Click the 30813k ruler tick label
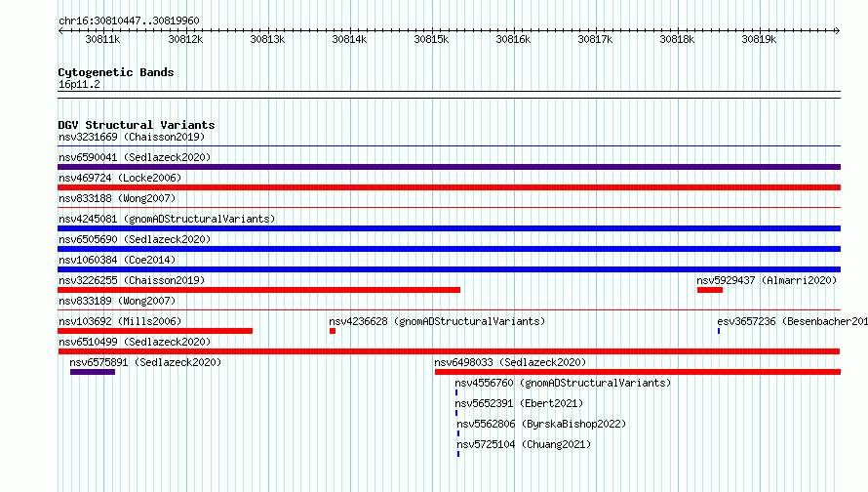 pyautogui.click(x=267, y=39)
